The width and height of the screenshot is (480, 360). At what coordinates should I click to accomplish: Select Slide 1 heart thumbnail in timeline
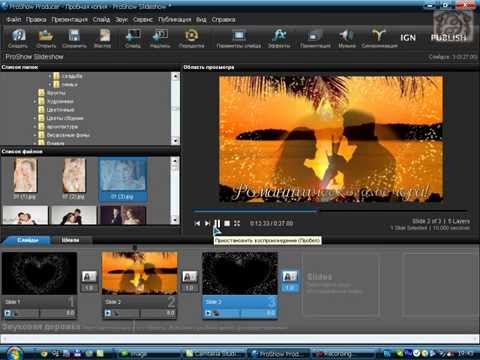[x=39, y=273]
